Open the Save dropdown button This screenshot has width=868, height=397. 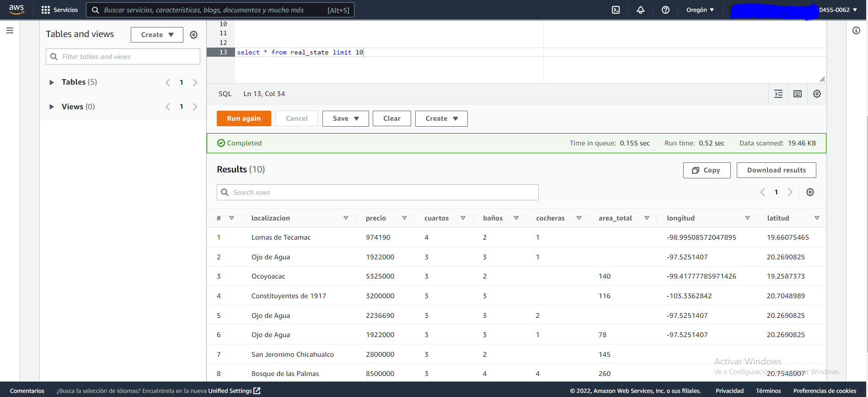point(345,118)
